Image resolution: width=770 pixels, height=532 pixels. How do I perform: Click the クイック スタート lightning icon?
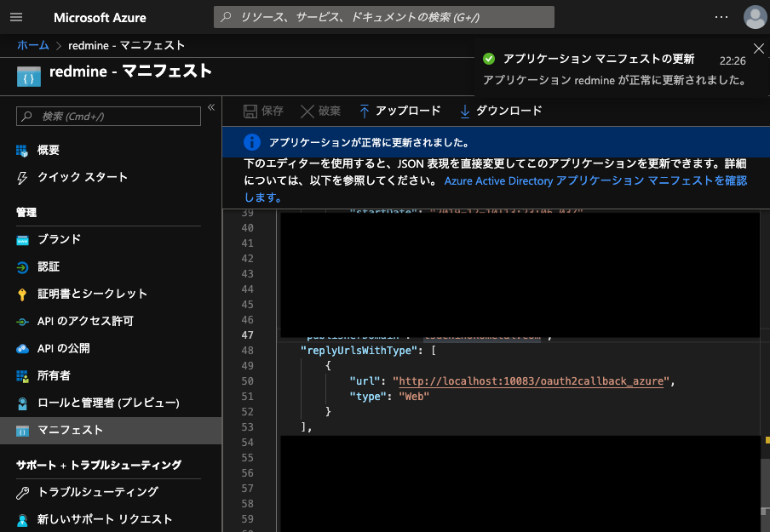[22, 178]
